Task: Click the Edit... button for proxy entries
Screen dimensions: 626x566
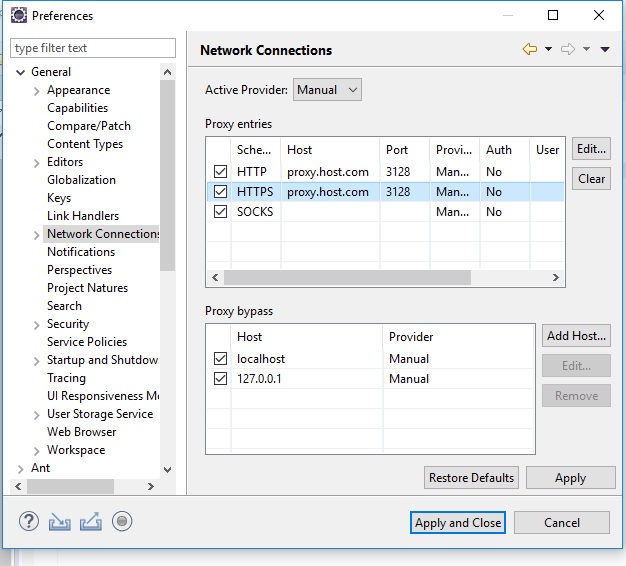Action: coord(591,149)
